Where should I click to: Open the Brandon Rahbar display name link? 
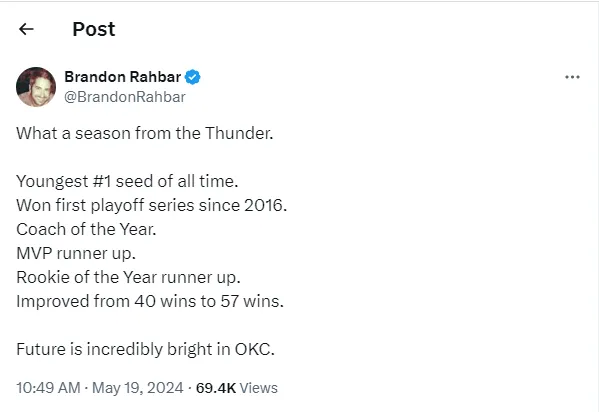click(x=123, y=77)
